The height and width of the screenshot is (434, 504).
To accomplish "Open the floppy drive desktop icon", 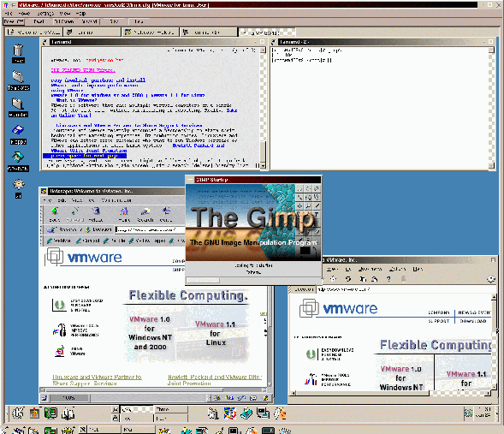I will 18,131.
